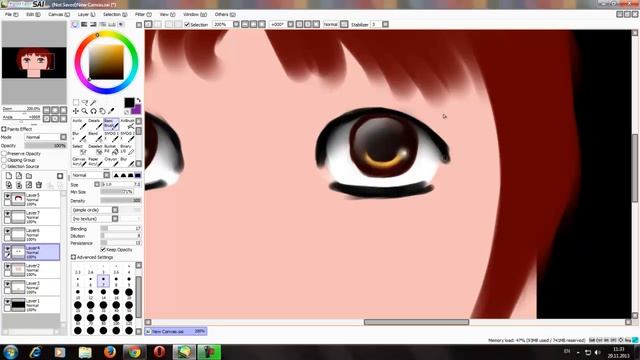Click the canvas horizontal scrollbar
This screenshot has height=360, width=640.
click(x=416, y=322)
